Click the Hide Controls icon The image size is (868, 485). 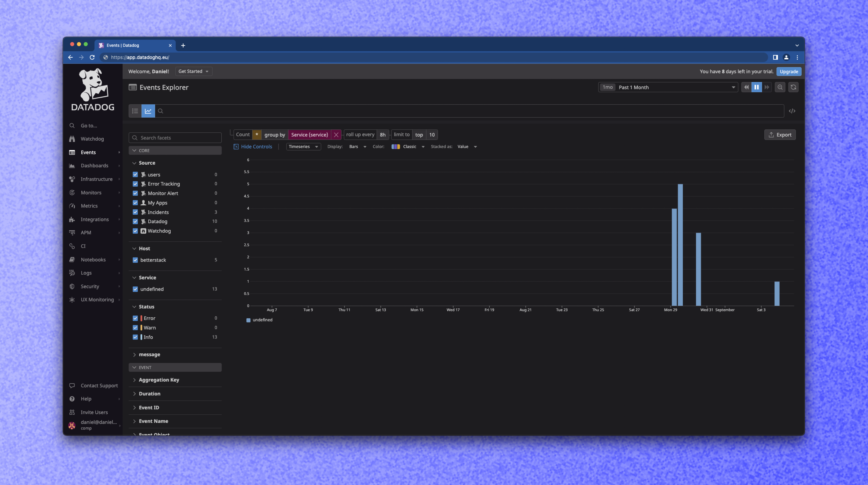pos(236,147)
